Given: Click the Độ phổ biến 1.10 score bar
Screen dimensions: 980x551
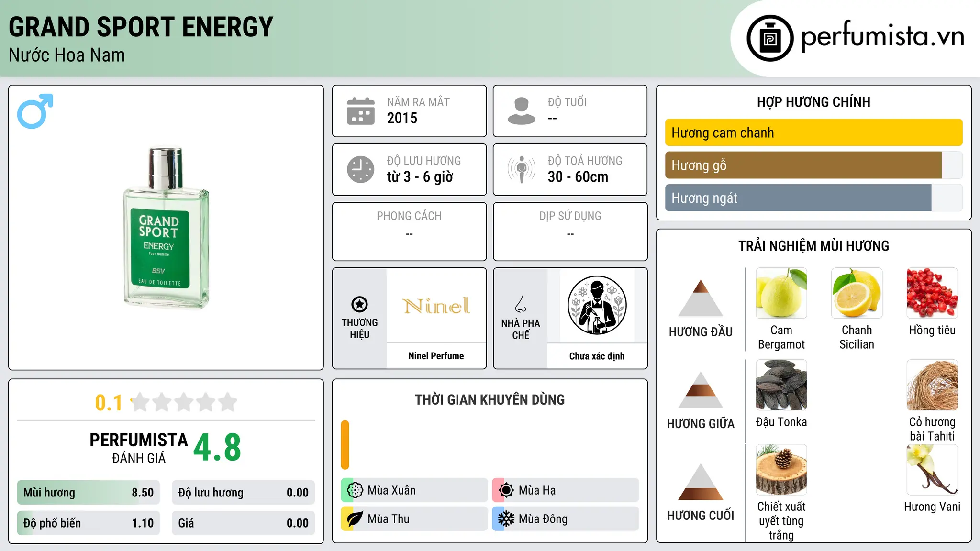Looking at the screenshot, I should click(x=89, y=523).
